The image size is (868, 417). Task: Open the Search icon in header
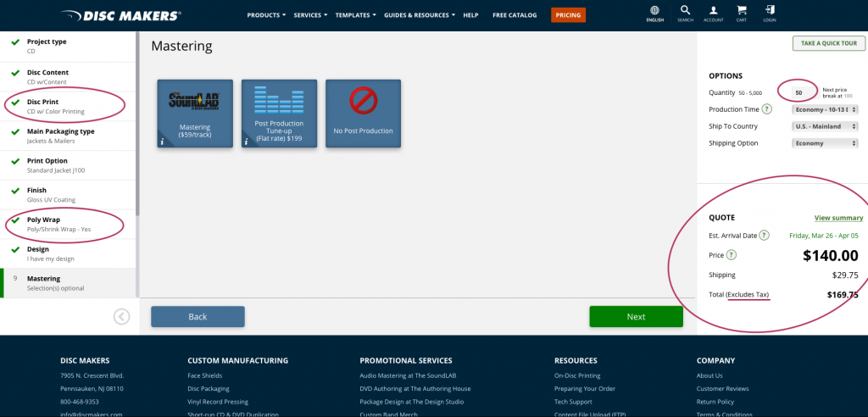[684, 12]
